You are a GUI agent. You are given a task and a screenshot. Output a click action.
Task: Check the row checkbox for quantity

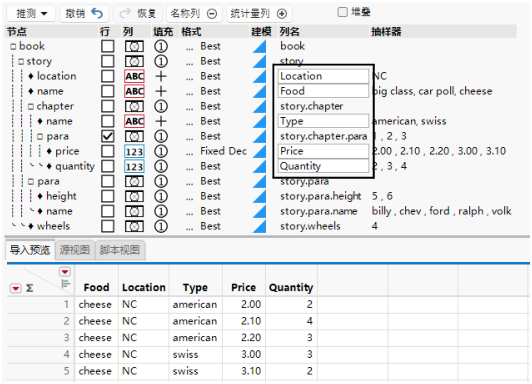(108, 166)
